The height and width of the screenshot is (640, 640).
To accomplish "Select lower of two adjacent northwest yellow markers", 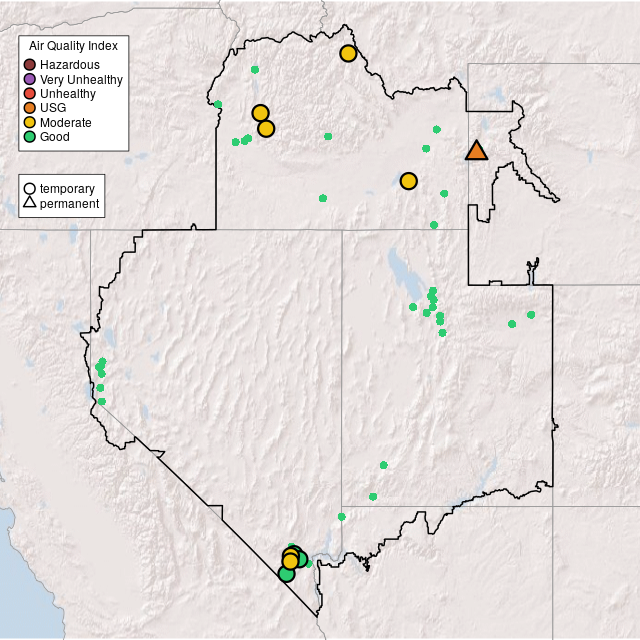I will click(266, 128).
